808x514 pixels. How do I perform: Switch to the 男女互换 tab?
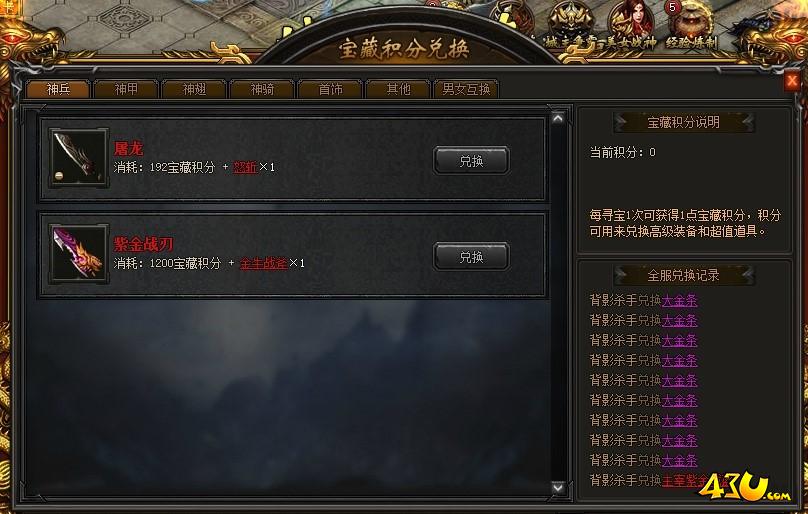[x=466, y=89]
